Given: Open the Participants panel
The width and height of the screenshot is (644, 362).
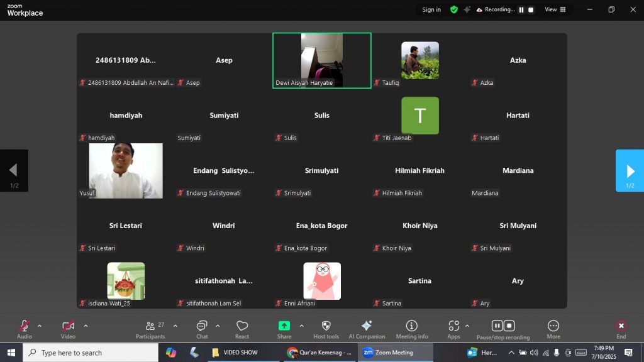Looking at the screenshot, I should (150, 329).
